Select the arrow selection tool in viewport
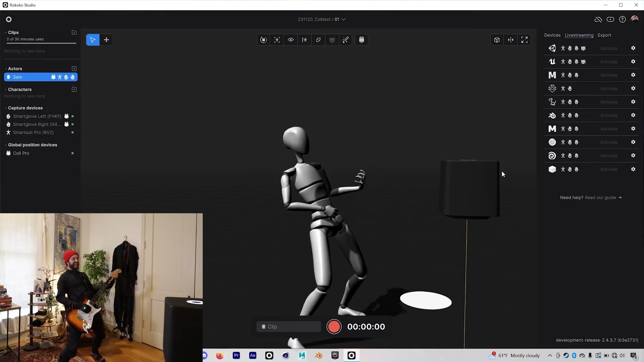 [x=93, y=40]
